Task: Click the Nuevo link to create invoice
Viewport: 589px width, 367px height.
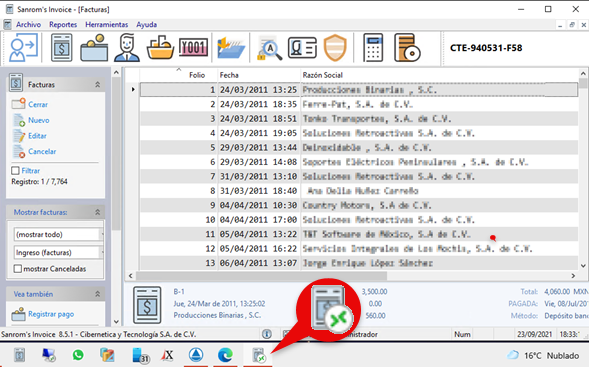Action: coord(39,120)
